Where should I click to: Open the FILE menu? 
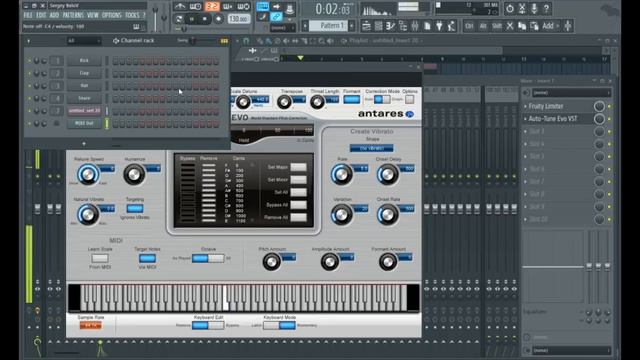click(28, 15)
